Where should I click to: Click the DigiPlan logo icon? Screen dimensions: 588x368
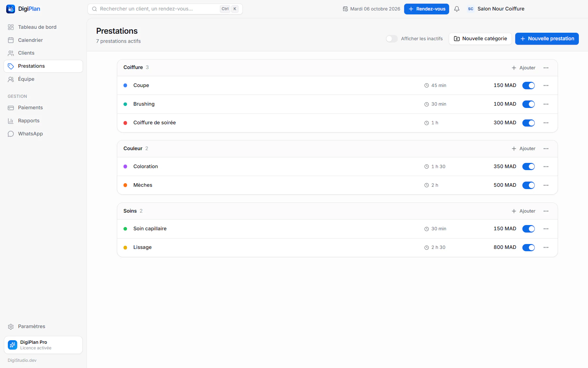10,9
